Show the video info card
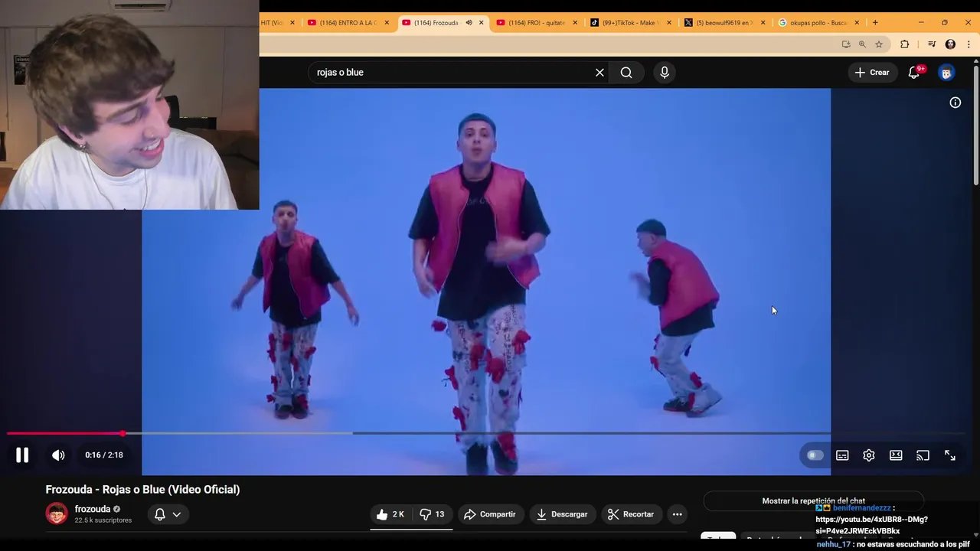This screenshot has width=980, height=551. click(x=955, y=103)
